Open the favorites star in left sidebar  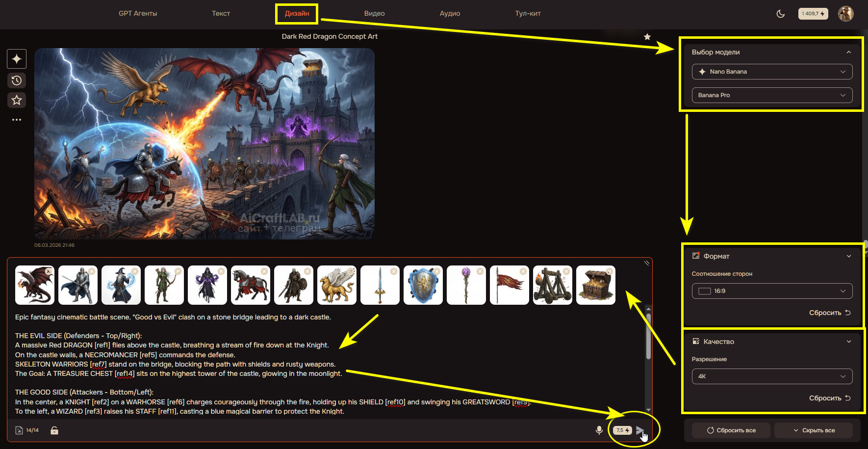[17, 100]
